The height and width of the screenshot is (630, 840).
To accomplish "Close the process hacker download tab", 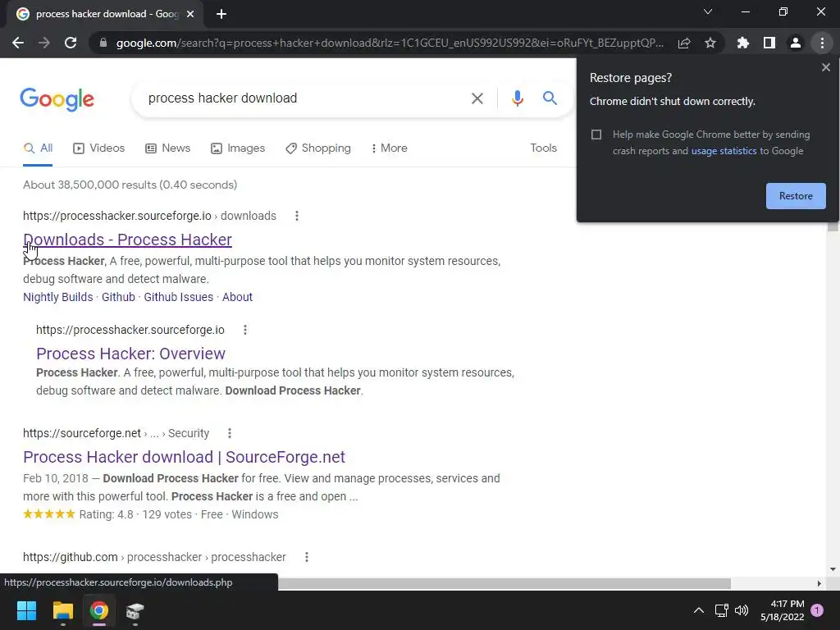I will coord(190,14).
